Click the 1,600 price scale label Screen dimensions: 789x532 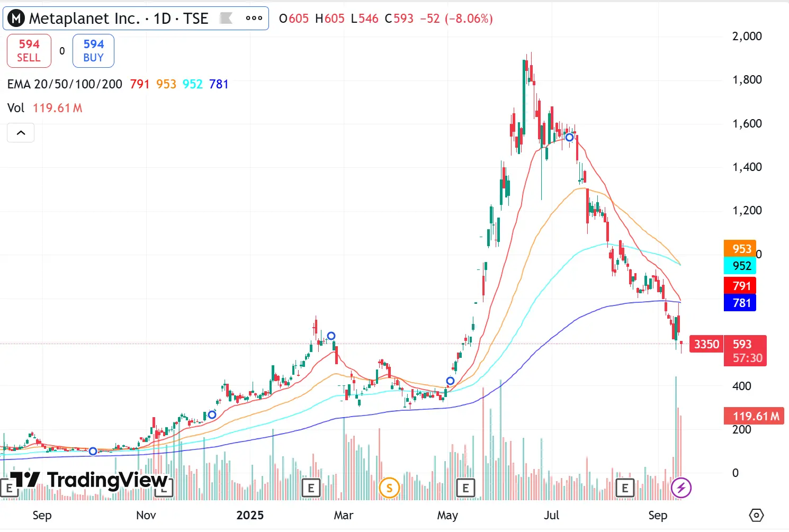pyautogui.click(x=747, y=124)
